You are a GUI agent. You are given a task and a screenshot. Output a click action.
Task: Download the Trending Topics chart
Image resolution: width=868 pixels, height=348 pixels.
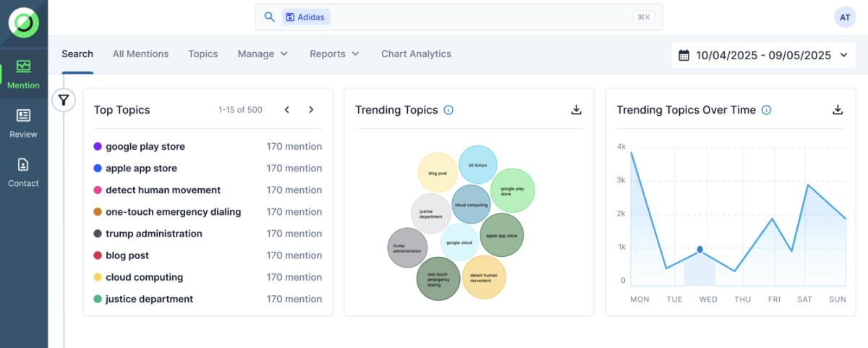click(576, 110)
